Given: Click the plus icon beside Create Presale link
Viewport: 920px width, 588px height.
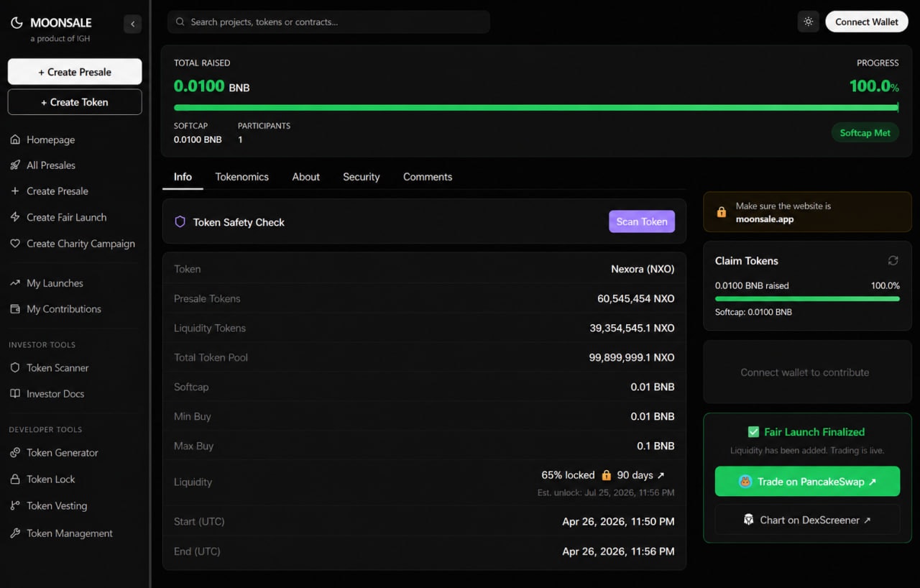Looking at the screenshot, I should pyautogui.click(x=15, y=191).
